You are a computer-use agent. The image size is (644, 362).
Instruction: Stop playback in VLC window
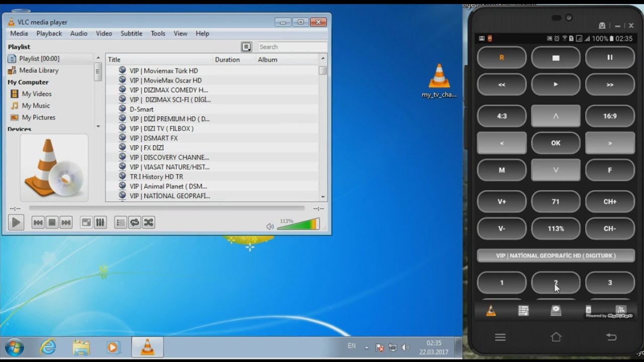pos(52,222)
